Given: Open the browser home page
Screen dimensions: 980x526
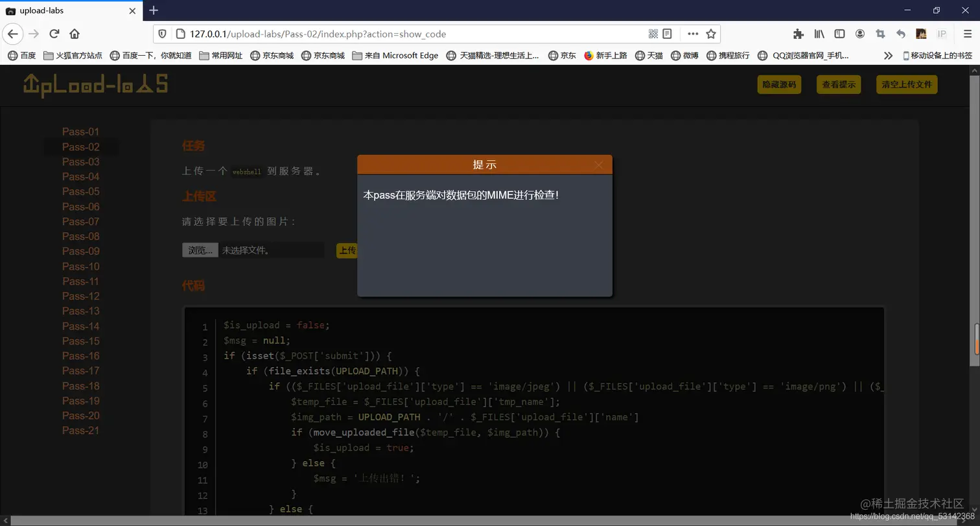Looking at the screenshot, I should point(75,34).
